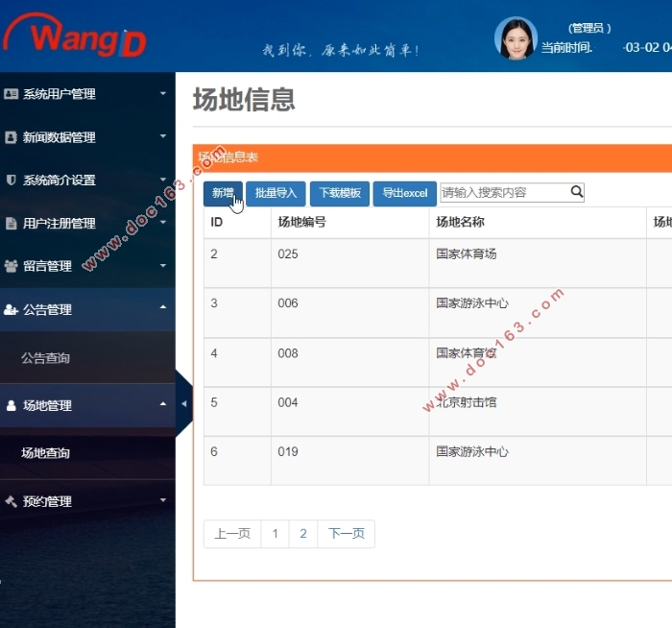
Task: Expand the 留言管理 dropdown arrow
Action: (163, 266)
